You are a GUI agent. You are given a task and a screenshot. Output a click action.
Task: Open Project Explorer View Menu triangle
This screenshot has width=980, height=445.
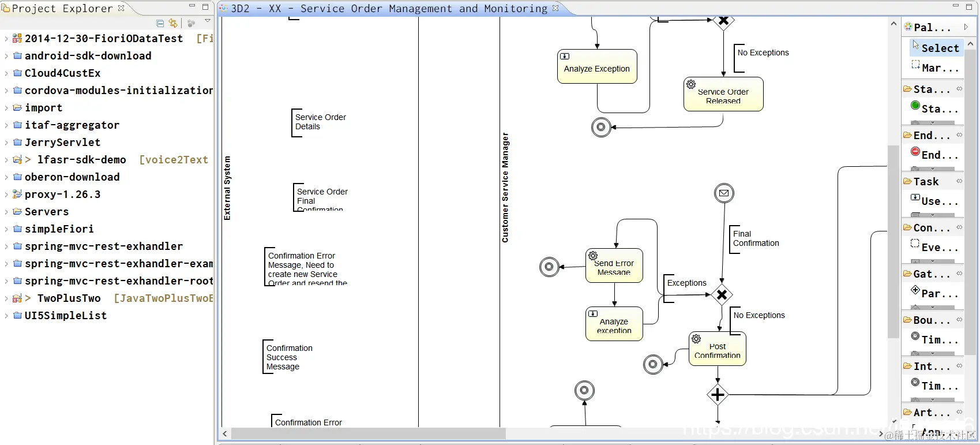point(208,21)
